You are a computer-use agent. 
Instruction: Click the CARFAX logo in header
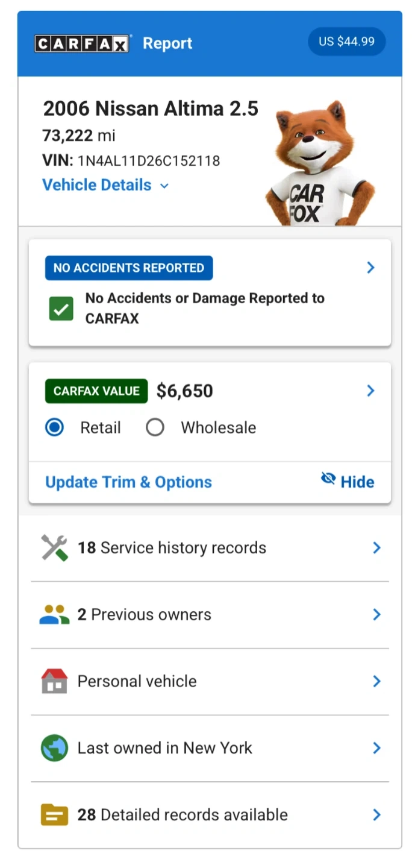82,43
